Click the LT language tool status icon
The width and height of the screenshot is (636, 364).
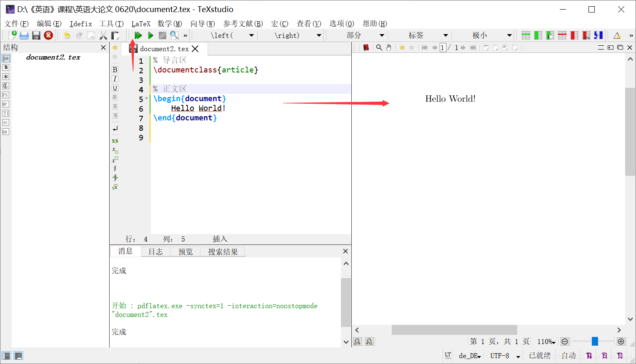pyautogui.click(x=448, y=355)
